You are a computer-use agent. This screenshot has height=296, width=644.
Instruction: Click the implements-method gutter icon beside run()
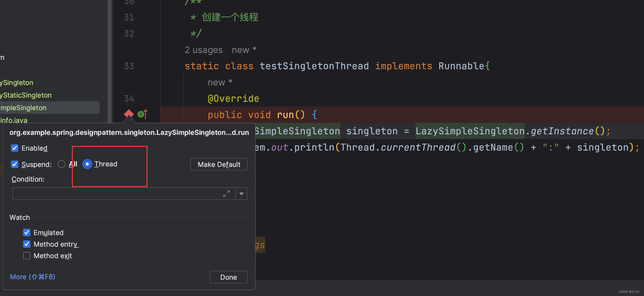click(x=143, y=114)
